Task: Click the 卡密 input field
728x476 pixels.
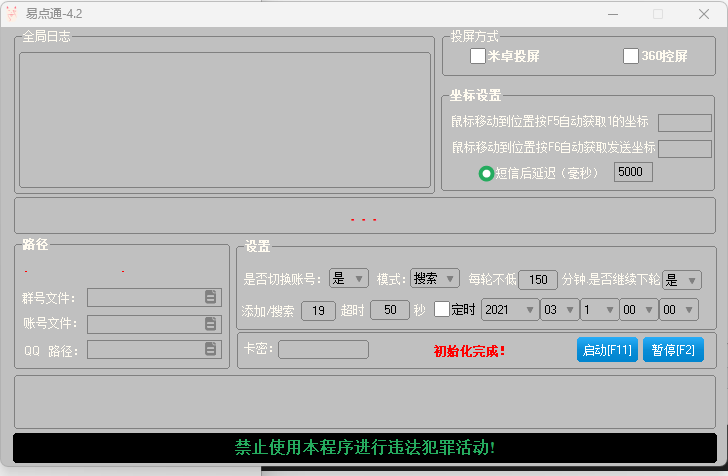Action: click(323, 349)
